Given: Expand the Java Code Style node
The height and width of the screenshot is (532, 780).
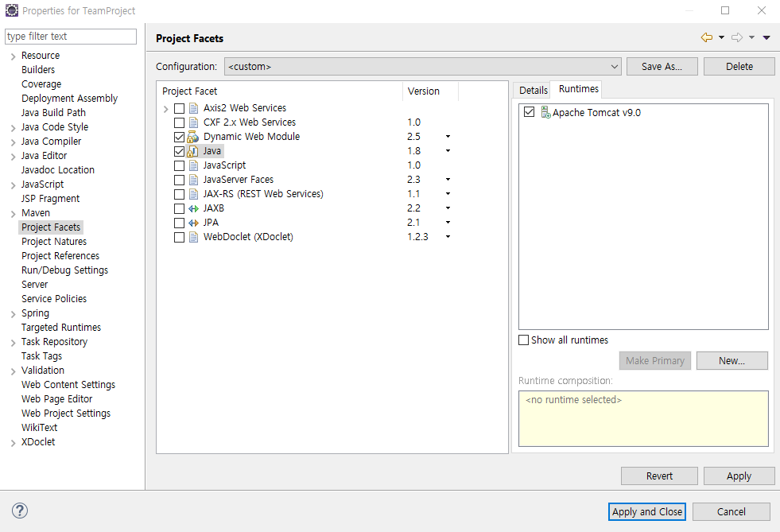Looking at the screenshot, I should point(13,128).
